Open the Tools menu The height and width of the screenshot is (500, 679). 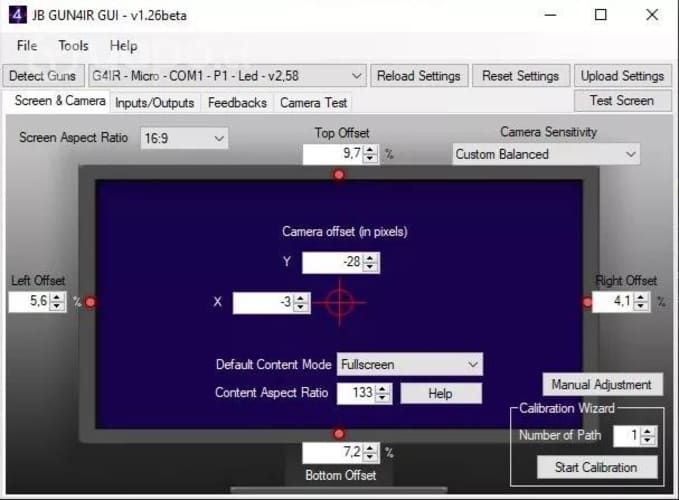click(73, 46)
